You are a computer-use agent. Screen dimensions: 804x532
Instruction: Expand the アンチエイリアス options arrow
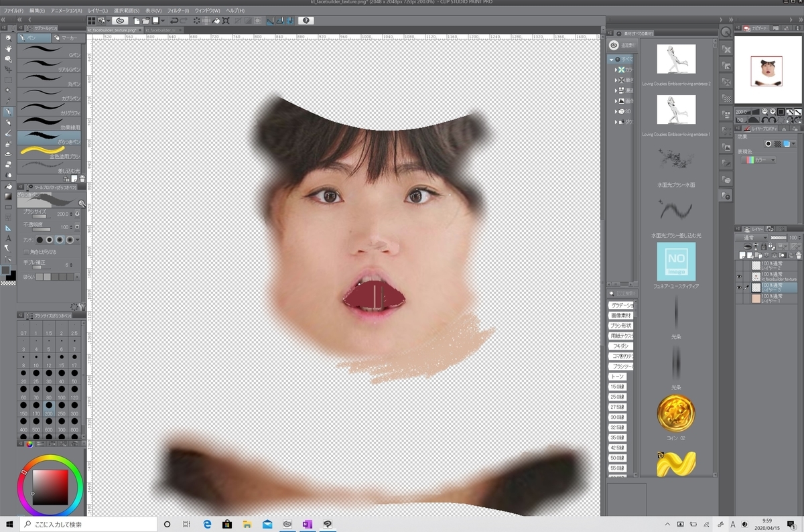(x=77, y=239)
